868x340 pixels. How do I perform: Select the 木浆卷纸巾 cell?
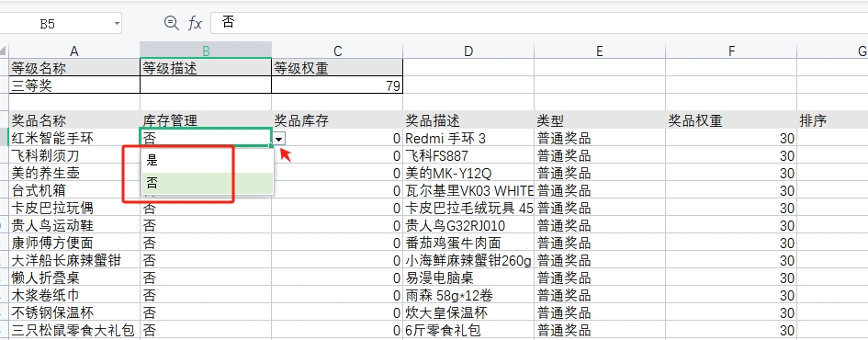click(74, 295)
